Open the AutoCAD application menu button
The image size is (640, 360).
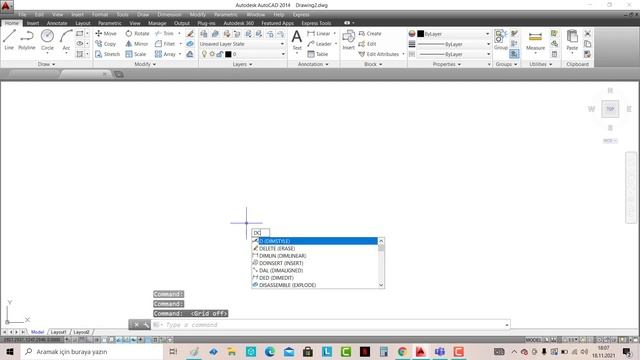(x=7, y=6)
